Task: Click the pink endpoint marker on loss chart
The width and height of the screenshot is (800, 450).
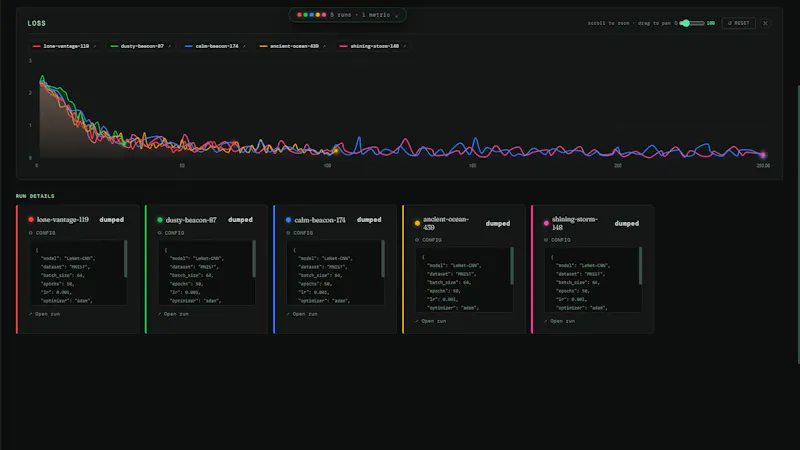Action: point(763,155)
